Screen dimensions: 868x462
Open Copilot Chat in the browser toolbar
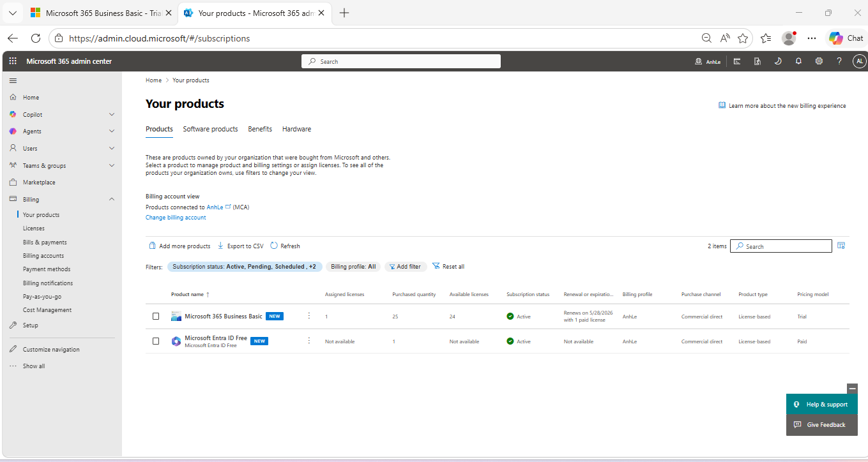click(x=846, y=38)
